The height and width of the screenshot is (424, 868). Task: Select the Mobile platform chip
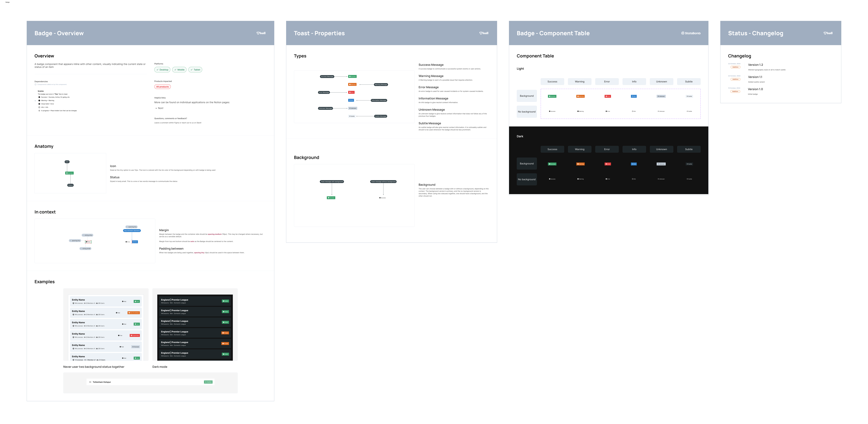pyautogui.click(x=179, y=70)
